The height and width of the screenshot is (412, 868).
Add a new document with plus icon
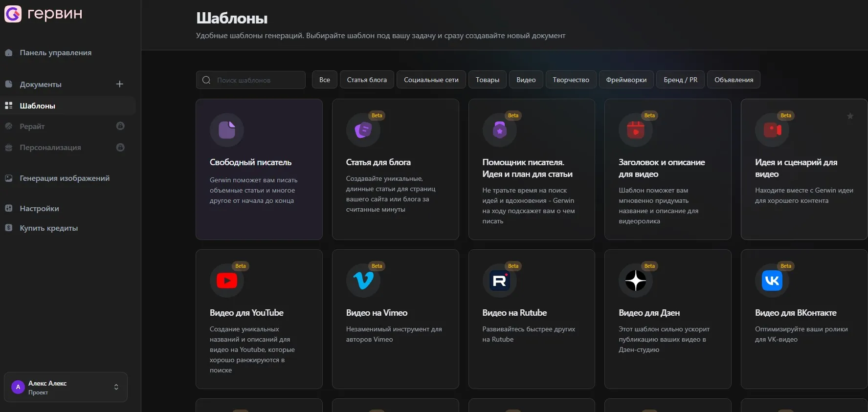coord(120,84)
